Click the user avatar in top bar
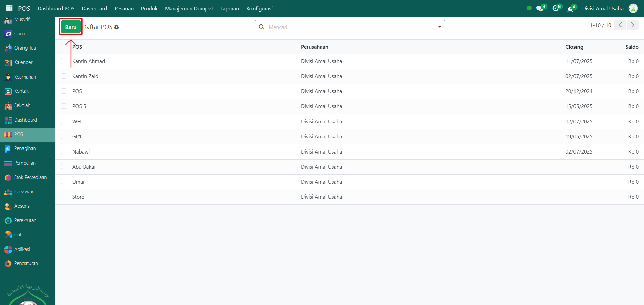 click(x=633, y=8)
